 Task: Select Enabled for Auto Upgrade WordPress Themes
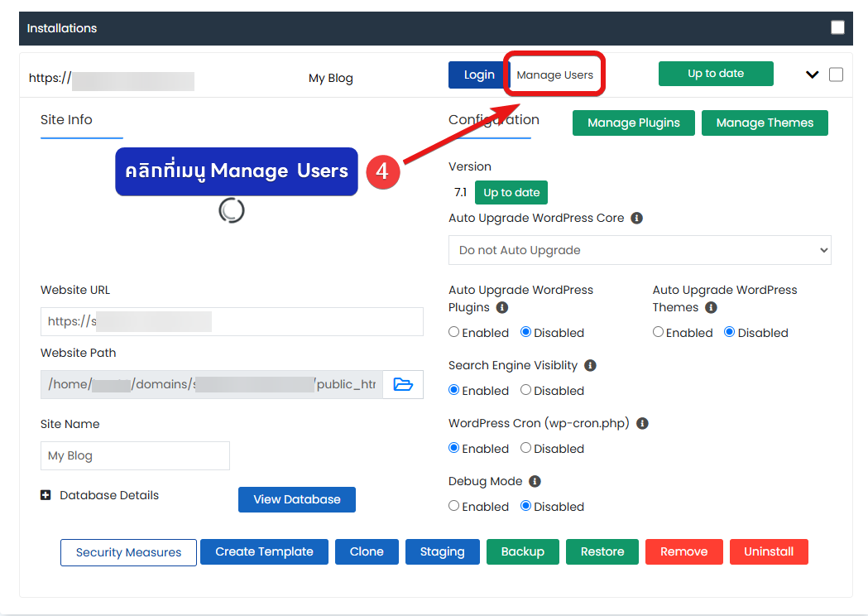[x=658, y=332]
